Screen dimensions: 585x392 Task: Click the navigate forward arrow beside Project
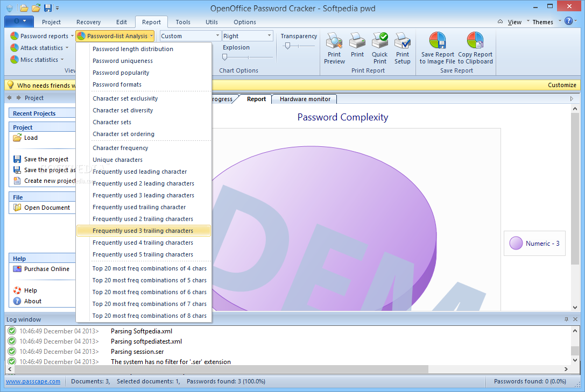pos(18,98)
